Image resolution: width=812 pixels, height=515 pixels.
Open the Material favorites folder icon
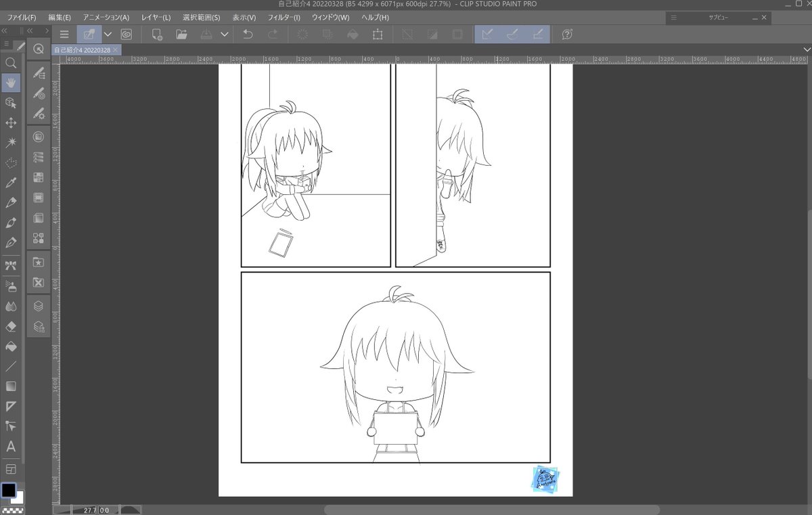click(x=39, y=262)
